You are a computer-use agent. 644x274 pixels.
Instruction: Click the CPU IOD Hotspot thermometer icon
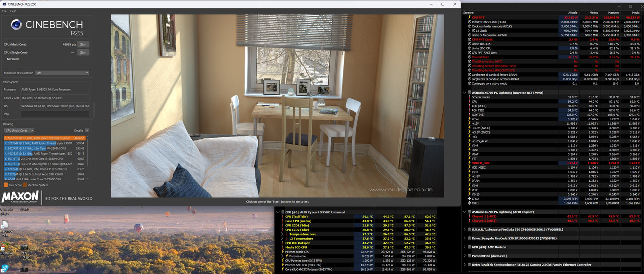click(282, 243)
